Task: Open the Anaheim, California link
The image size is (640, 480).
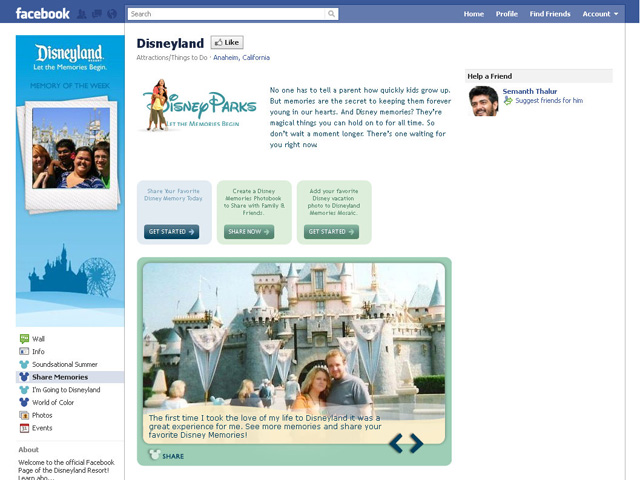Action: 241,58
